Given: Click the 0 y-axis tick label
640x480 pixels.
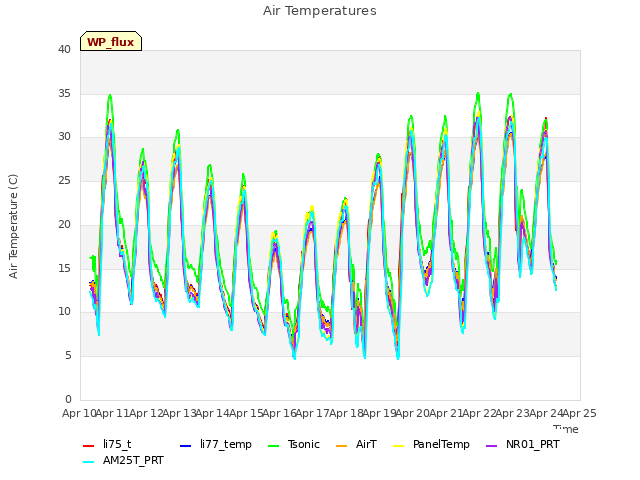Looking at the screenshot, I should click(x=68, y=399).
